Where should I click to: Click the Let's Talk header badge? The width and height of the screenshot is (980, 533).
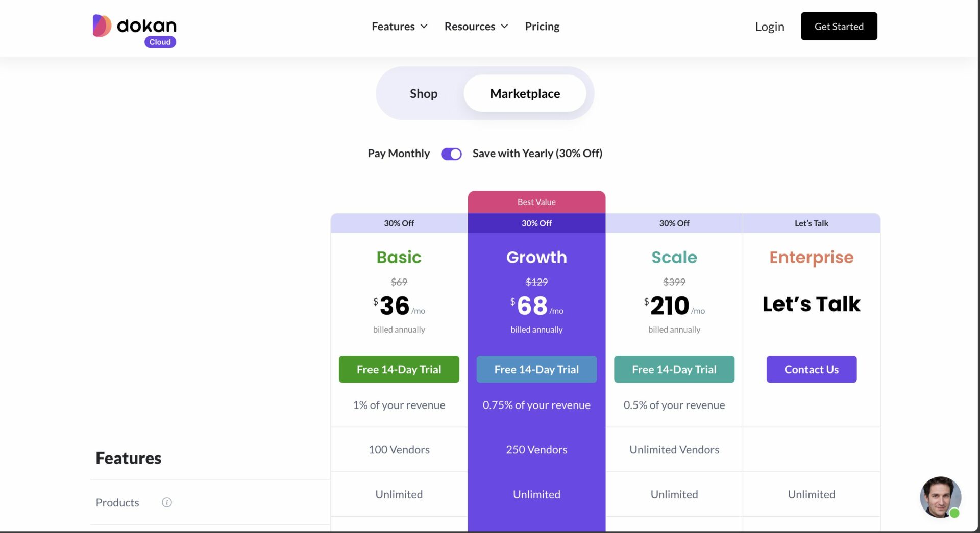[x=811, y=223]
